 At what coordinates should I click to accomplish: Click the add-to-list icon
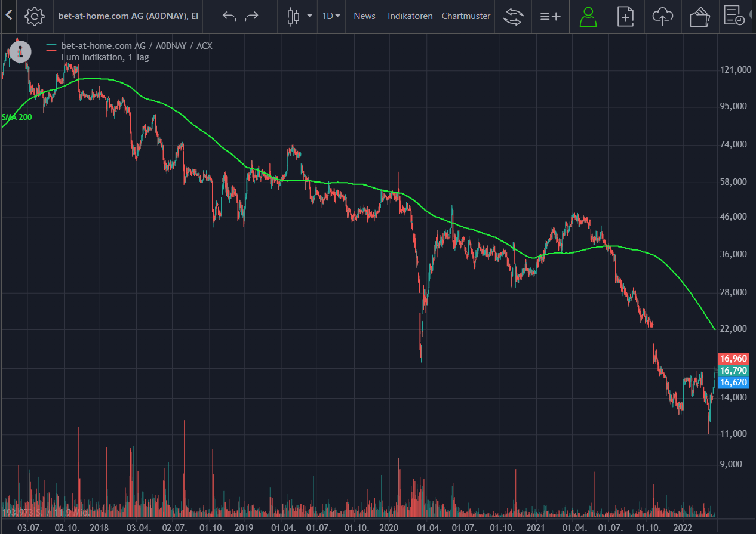tap(551, 17)
